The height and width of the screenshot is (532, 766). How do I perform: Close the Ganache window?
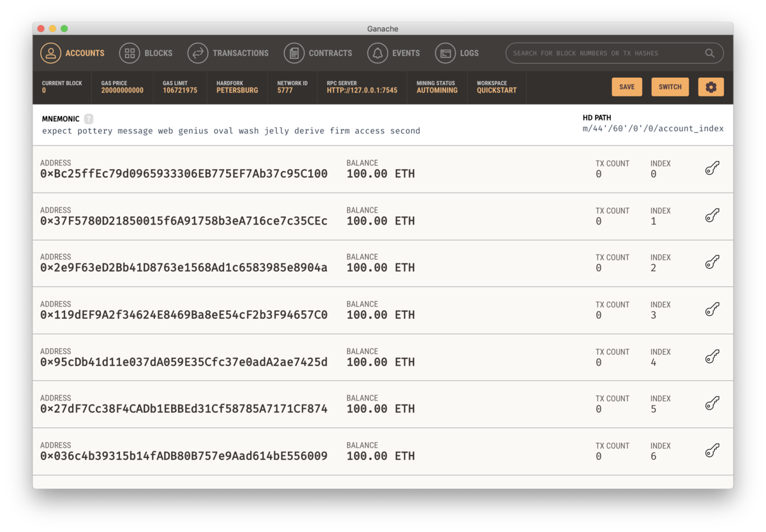coord(41,29)
